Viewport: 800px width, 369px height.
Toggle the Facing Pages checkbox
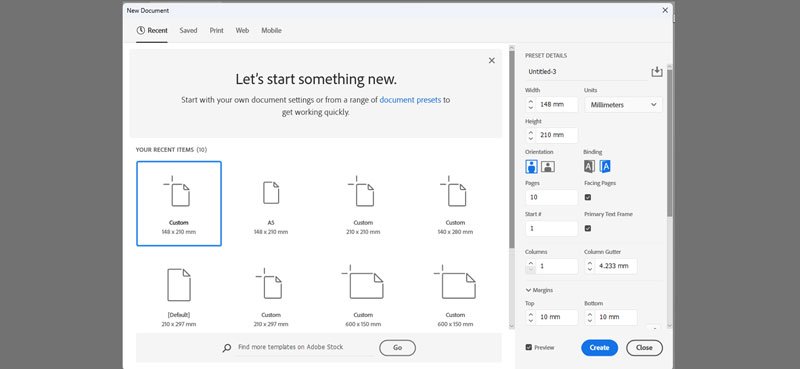(x=588, y=197)
